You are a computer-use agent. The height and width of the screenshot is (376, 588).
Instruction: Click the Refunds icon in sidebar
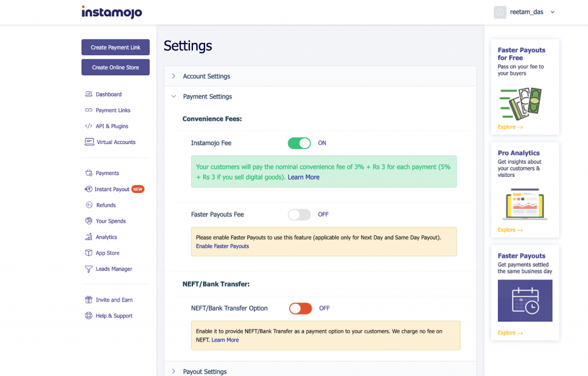click(88, 205)
